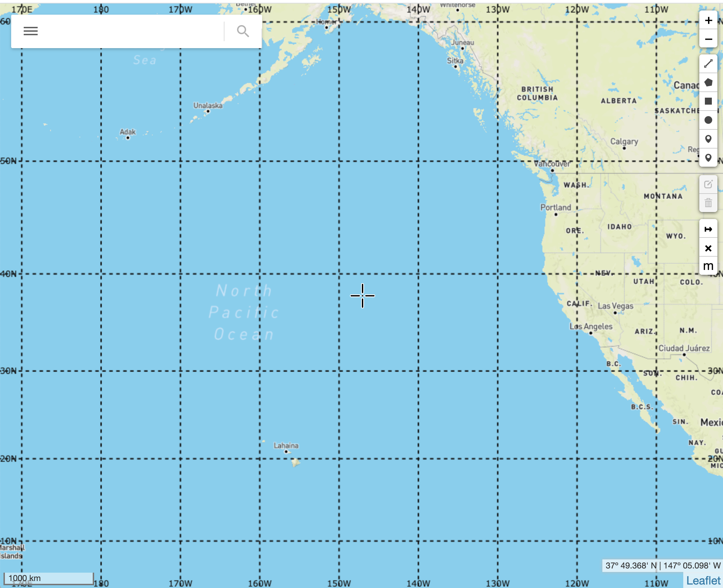723x588 pixels.
Task: Click the CALIF. state label
Action: [579, 303]
